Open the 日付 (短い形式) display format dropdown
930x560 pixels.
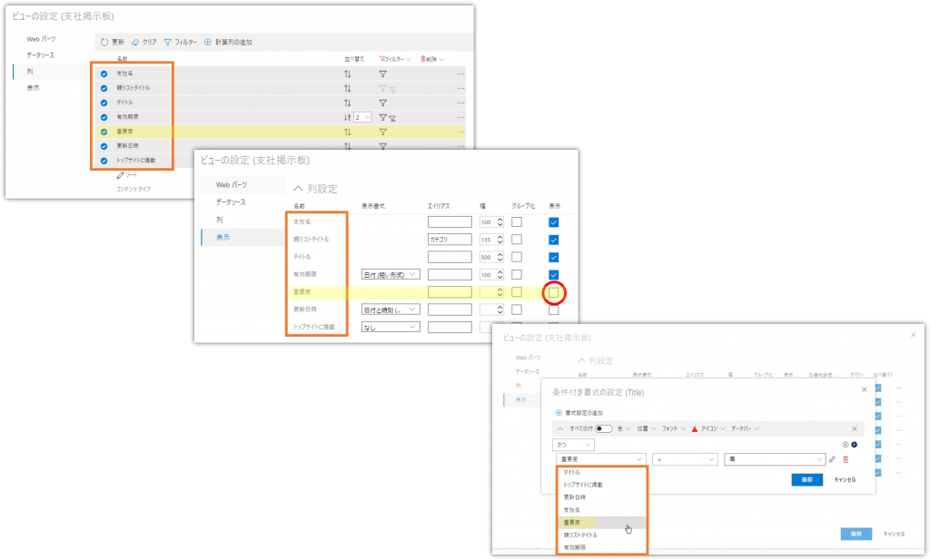point(391,274)
